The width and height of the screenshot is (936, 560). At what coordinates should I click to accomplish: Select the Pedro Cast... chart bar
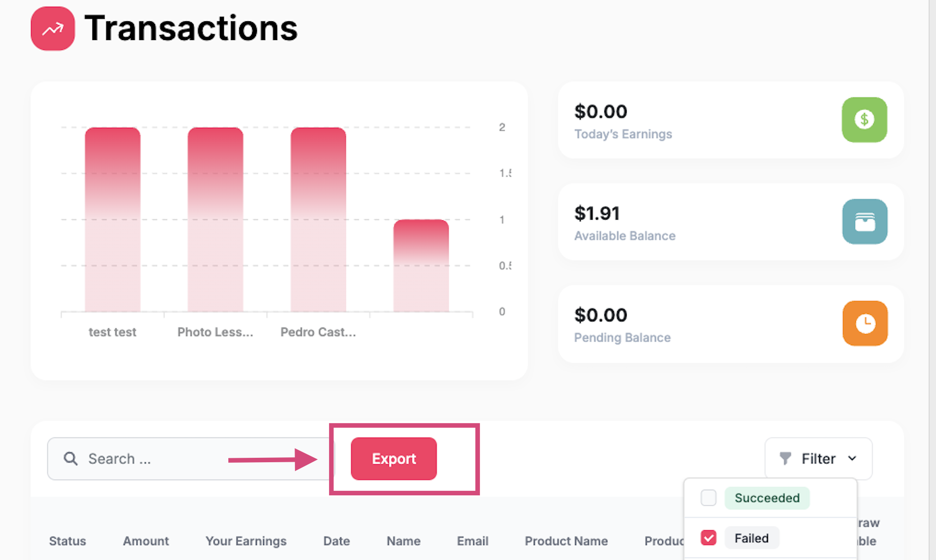318,220
